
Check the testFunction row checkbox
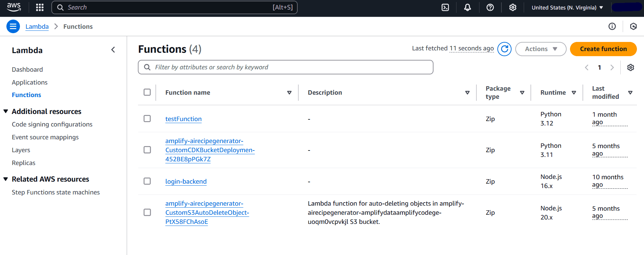point(147,118)
